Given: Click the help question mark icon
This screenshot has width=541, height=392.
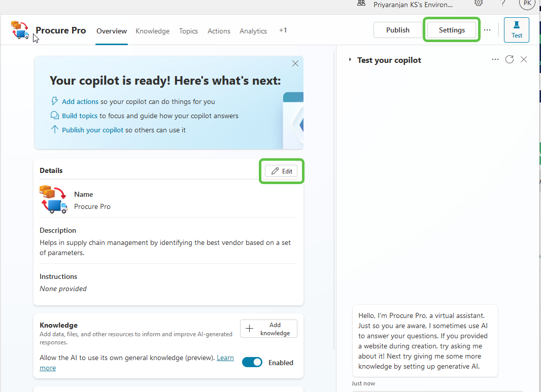Looking at the screenshot, I should [502, 4].
